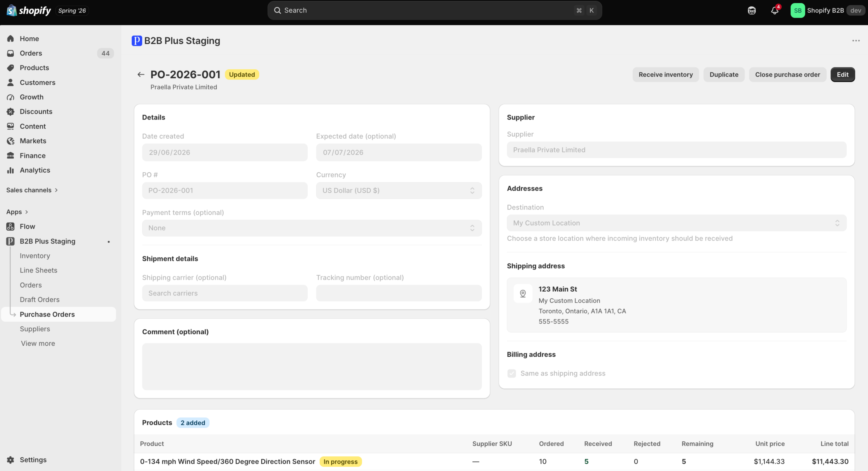Click the dev store label
The image size is (868, 471).
[856, 10]
